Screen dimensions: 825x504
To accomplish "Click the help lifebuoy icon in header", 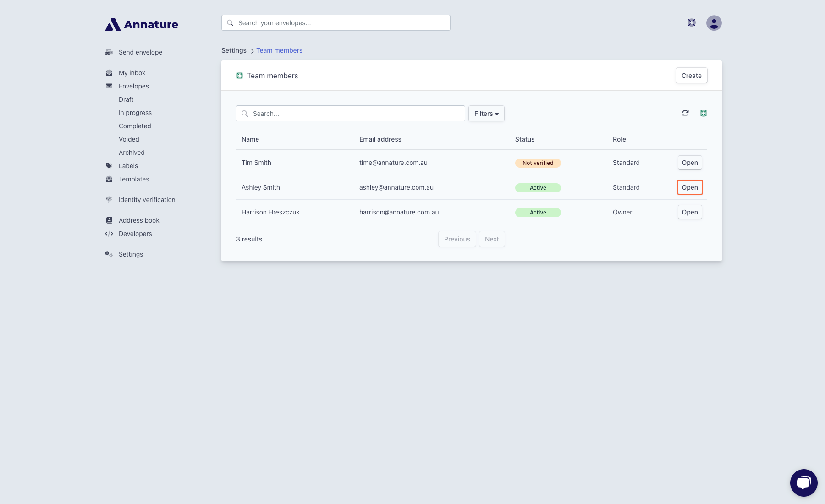I will 691,23.
